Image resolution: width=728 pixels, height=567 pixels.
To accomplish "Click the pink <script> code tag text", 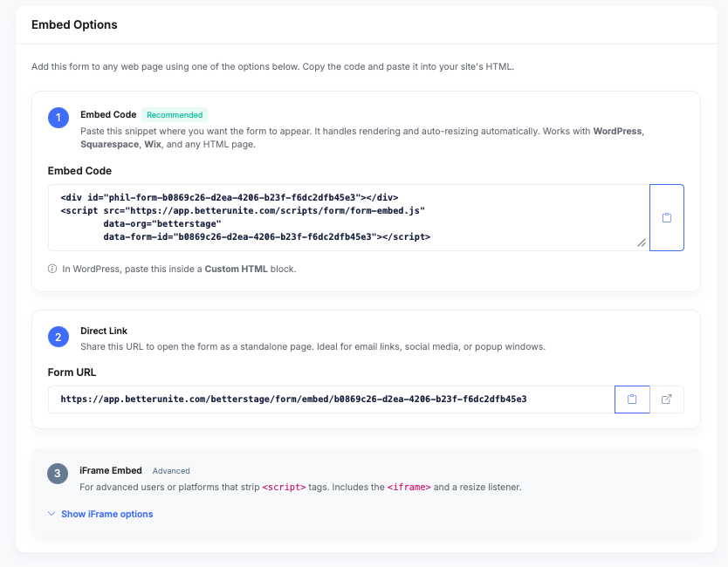I will point(285,488).
